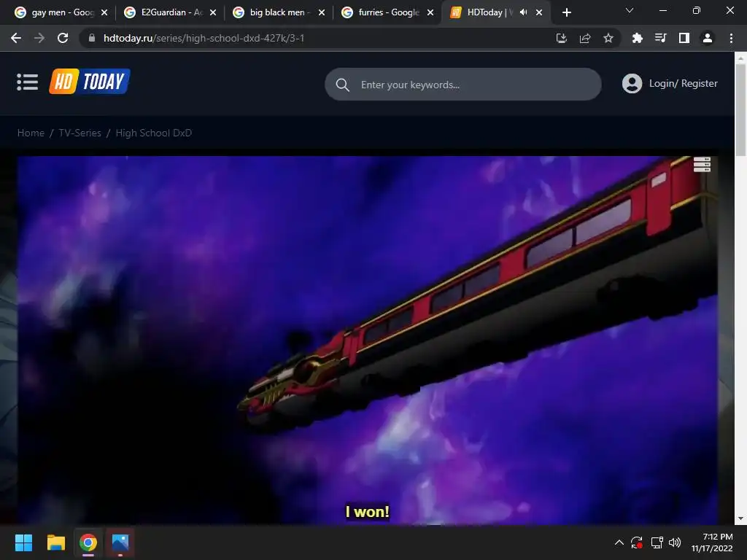
Task: Go back to the previous page
Action: [16, 38]
